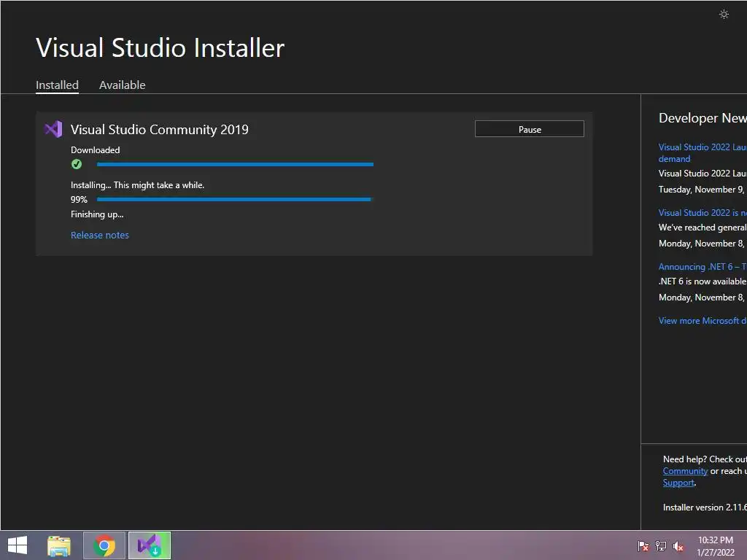Image resolution: width=747 pixels, height=560 pixels.
Task: Switch to Google Chrome in the taskbar
Action: tap(104, 545)
